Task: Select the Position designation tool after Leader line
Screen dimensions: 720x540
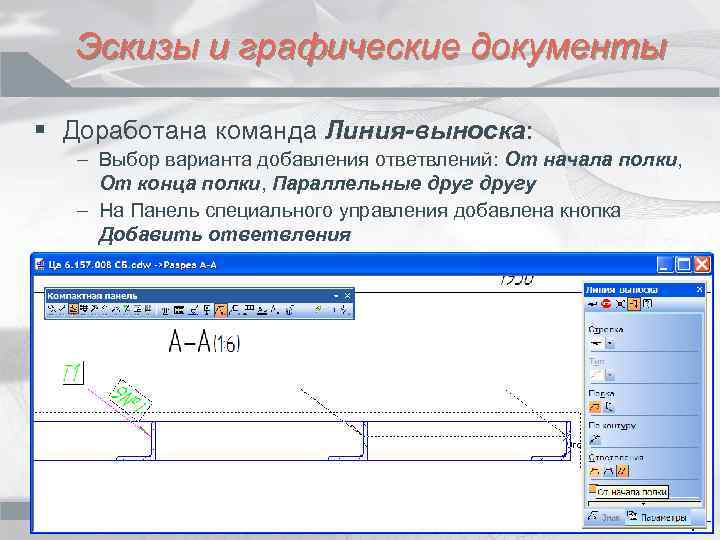Action: coord(234,310)
